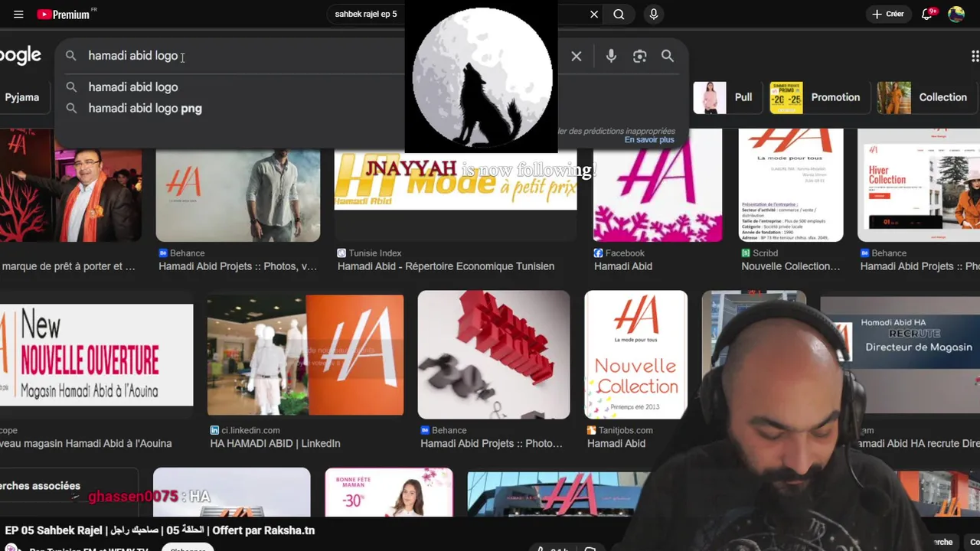
Task: Open Tanitjobs 'Nouvelle Collection' image
Action: pyautogui.click(x=636, y=355)
